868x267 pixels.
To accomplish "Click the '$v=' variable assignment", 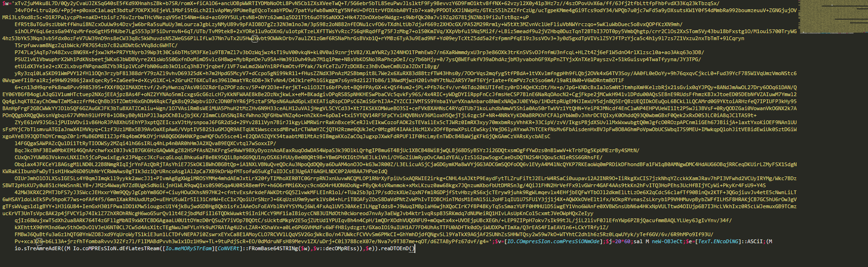I will coord(499,241).
